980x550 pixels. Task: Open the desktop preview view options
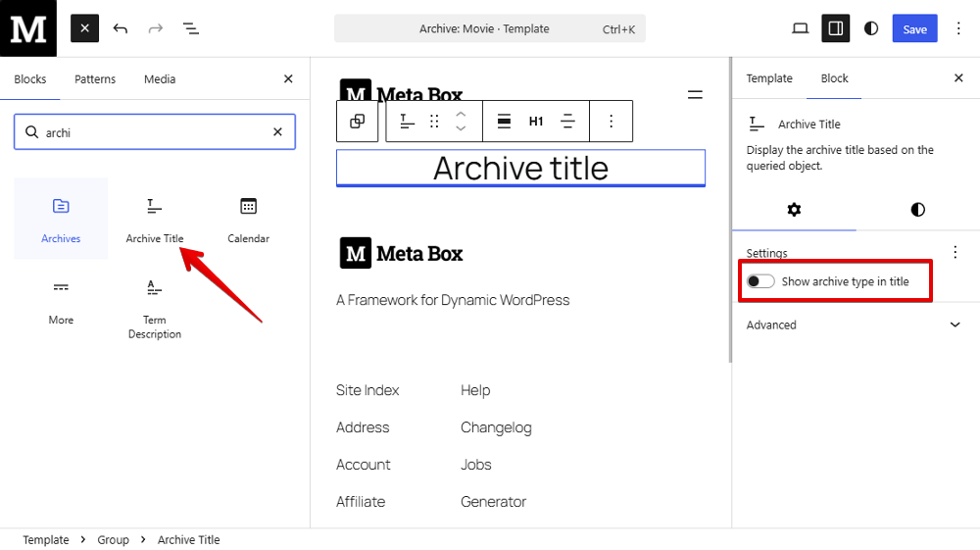tap(800, 28)
